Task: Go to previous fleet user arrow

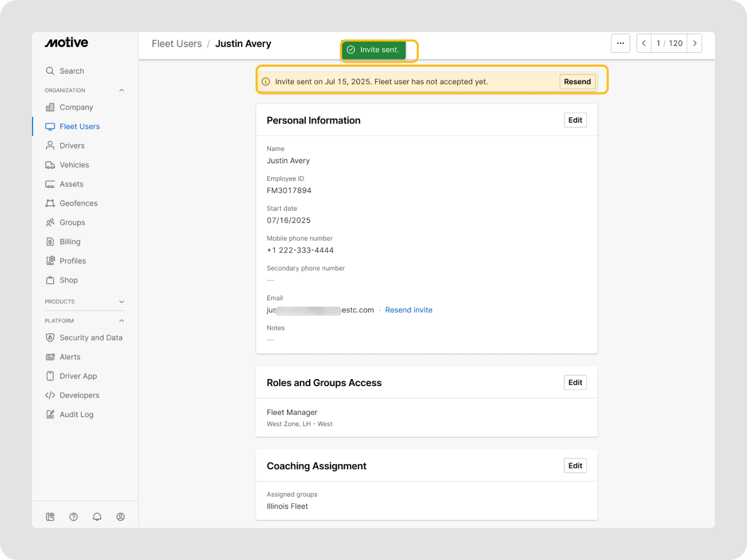Action: 644,43
